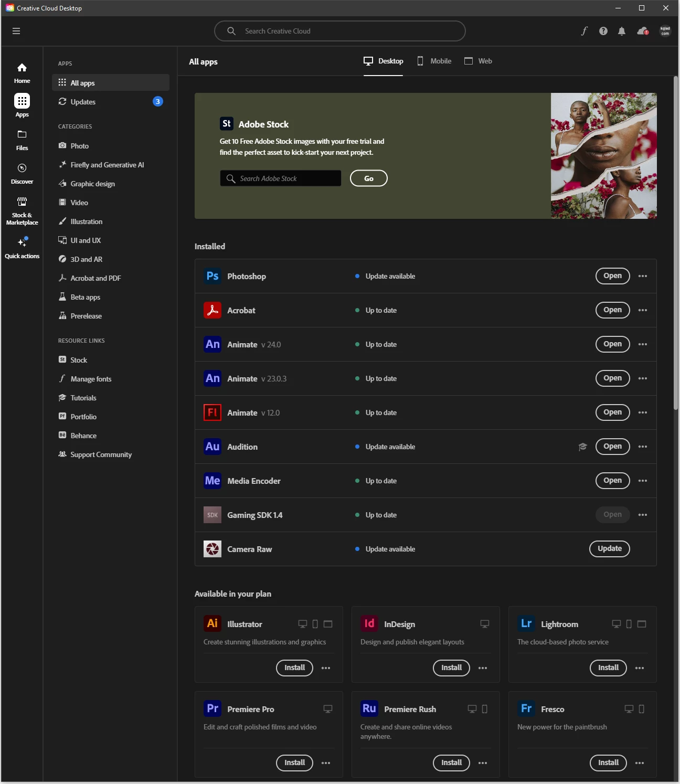Click the Search Creative Cloud field
The width and height of the screenshot is (680, 784).
tap(340, 31)
